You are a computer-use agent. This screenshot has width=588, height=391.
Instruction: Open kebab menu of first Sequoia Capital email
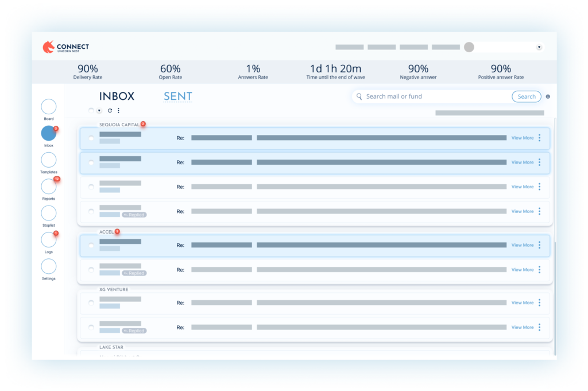tap(540, 138)
